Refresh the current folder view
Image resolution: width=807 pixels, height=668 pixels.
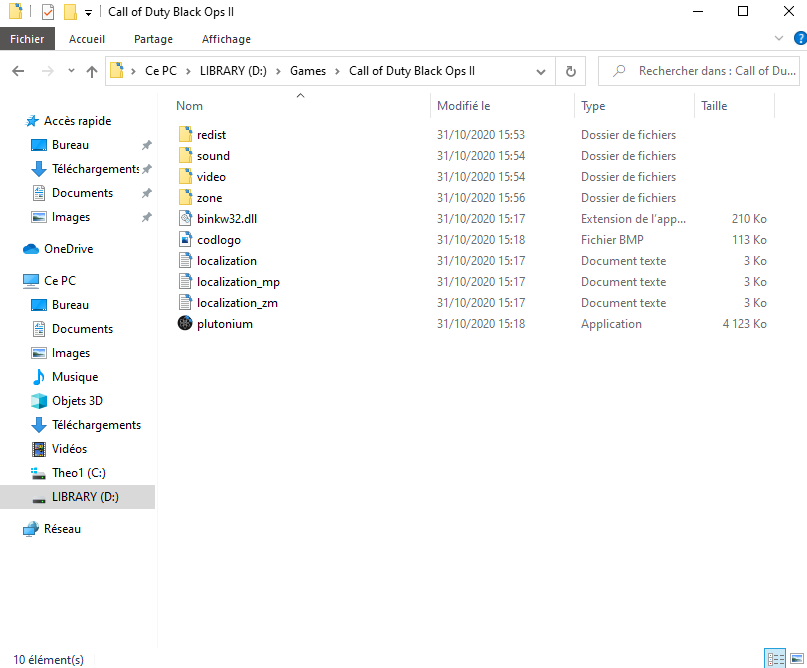pyautogui.click(x=570, y=71)
